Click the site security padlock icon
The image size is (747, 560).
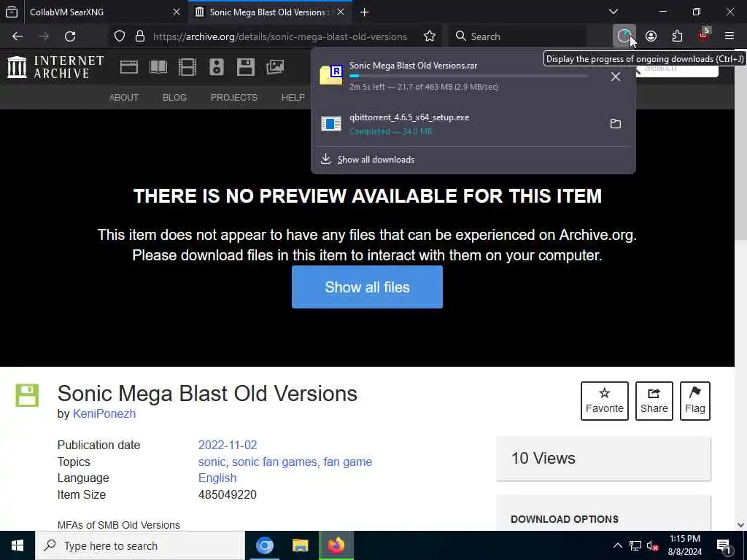[x=140, y=36]
